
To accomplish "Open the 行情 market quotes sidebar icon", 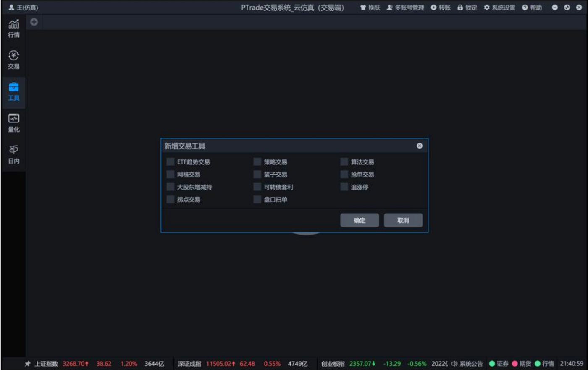I will [14, 29].
